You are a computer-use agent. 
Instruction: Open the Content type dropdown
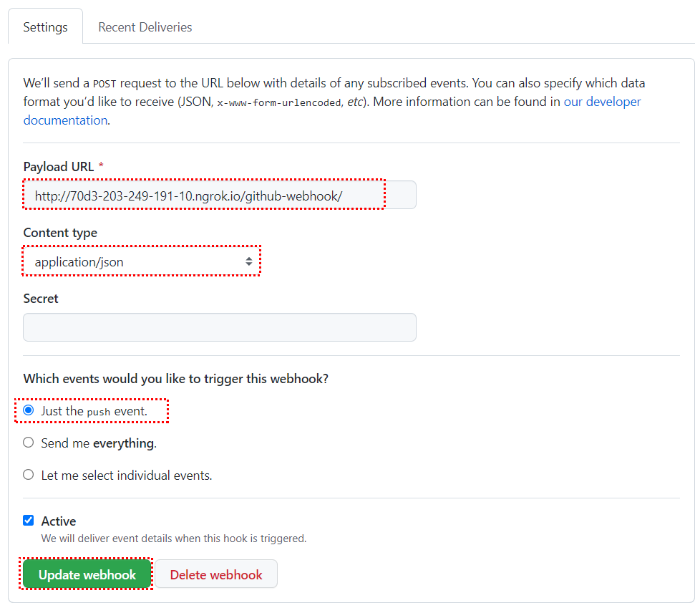pyautogui.click(x=142, y=261)
